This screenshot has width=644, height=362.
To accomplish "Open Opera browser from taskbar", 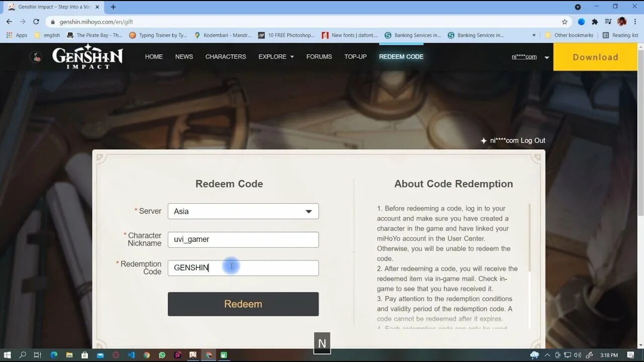I will (116, 355).
